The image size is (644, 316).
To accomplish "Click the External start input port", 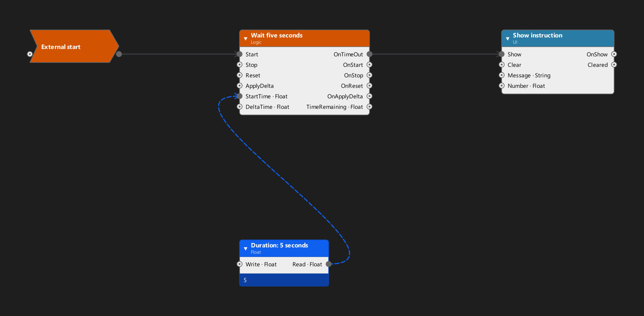I will coord(30,54).
